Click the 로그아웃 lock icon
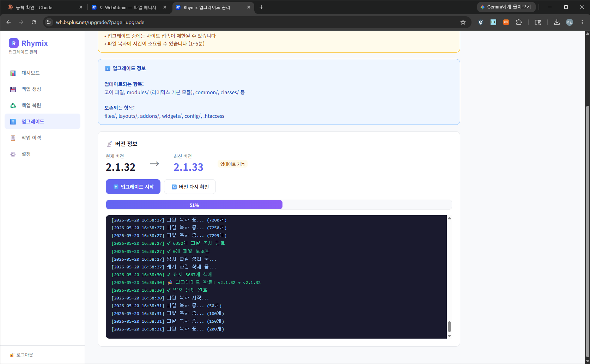 click(12, 355)
